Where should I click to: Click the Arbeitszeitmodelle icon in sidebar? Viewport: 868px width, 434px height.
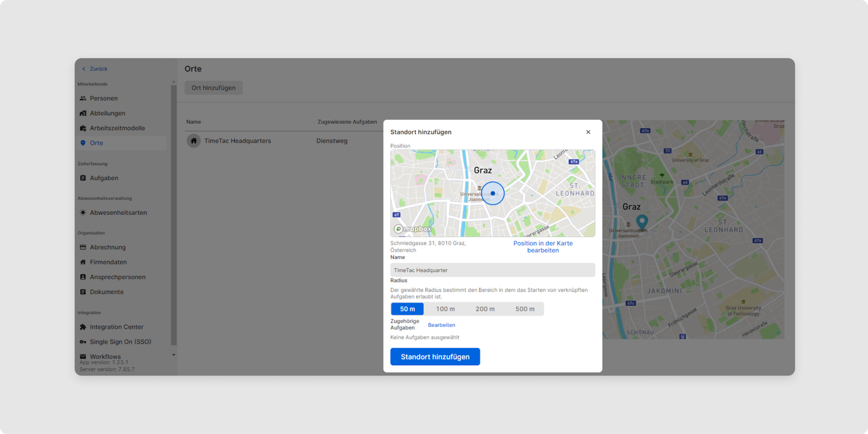pos(83,128)
